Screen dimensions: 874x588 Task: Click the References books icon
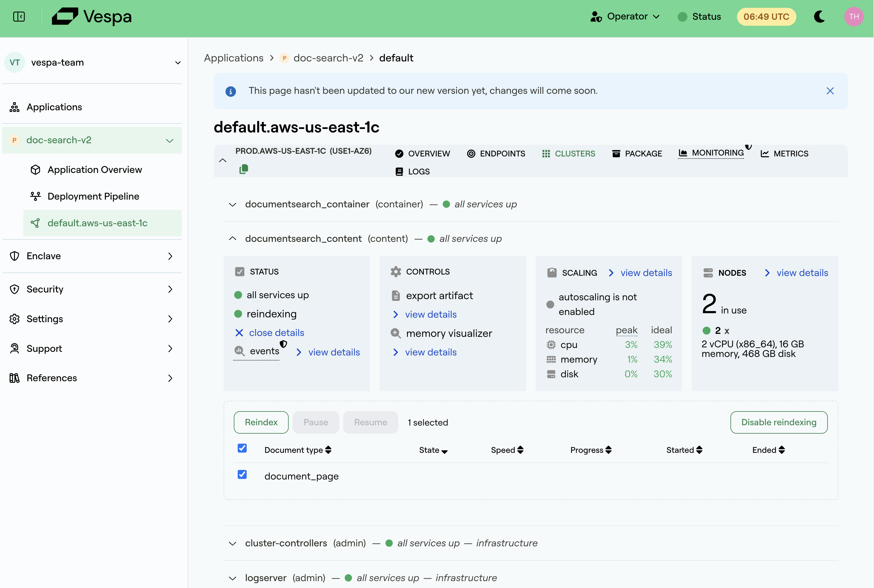14,378
